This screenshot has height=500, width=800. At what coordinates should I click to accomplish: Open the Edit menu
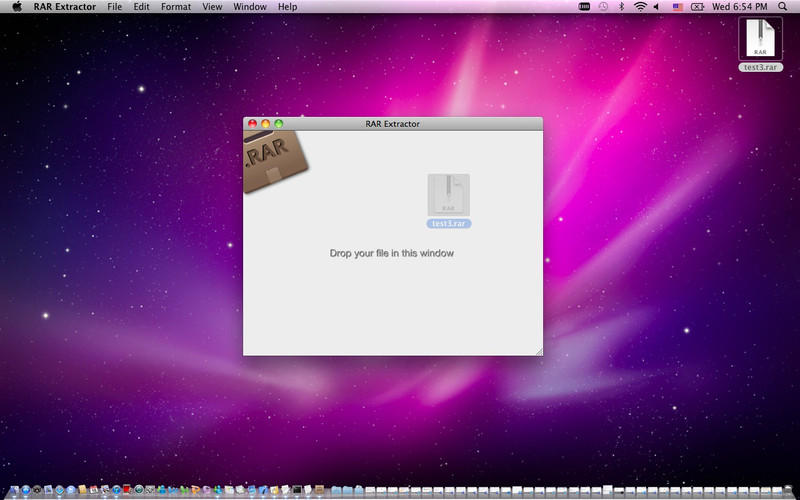(x=141, y=7)
